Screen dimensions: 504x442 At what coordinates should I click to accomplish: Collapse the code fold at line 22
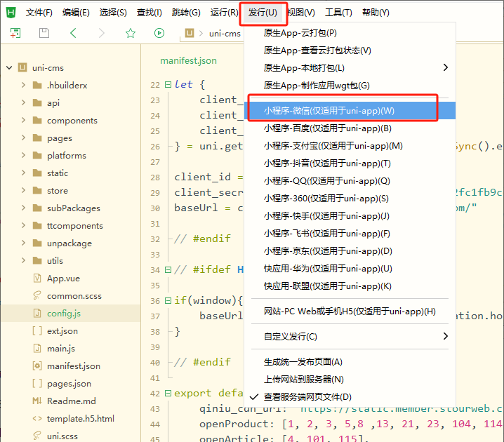[168, 85]
